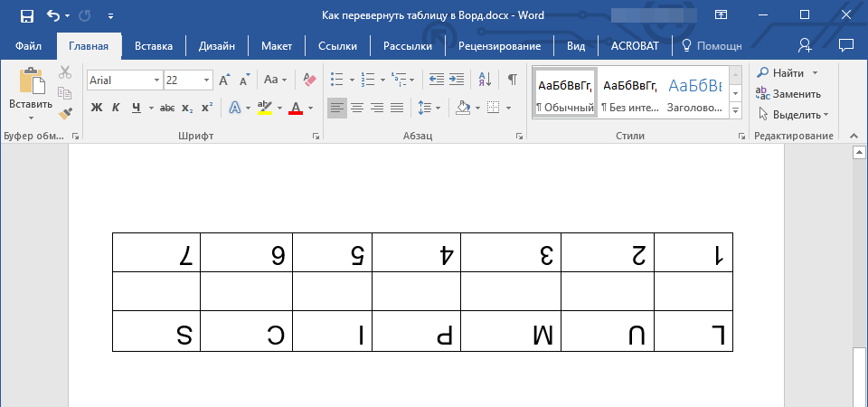Viewport: 868px width, 407px height.
Task: Toggle bold Ж formatting
Action: 97,108
